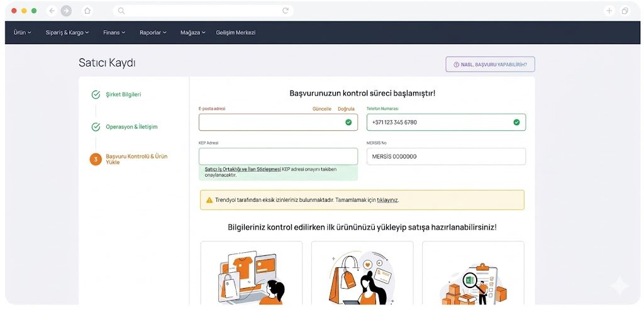The image size is (644, 310).
Task: Click the step 3 orange circle indicator
Action: 96,159
